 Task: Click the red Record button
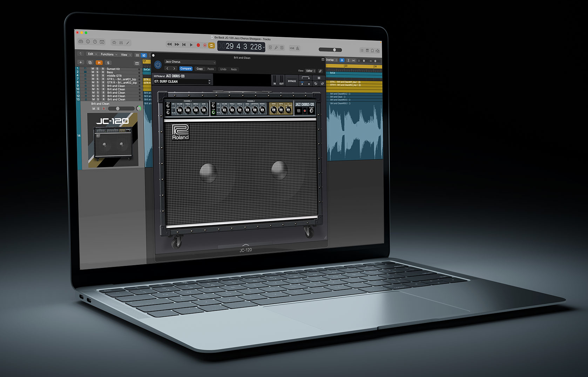pyautogui.click(x=198, y=45)
